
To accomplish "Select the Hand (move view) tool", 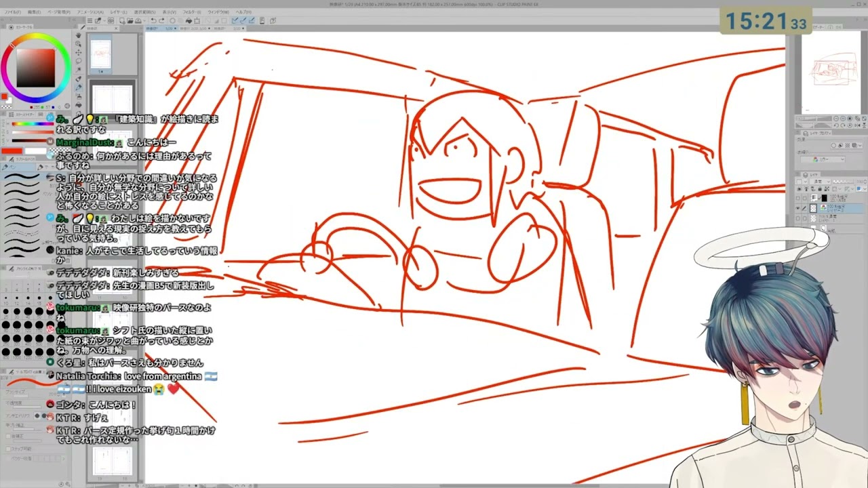I will coord(79,35).
